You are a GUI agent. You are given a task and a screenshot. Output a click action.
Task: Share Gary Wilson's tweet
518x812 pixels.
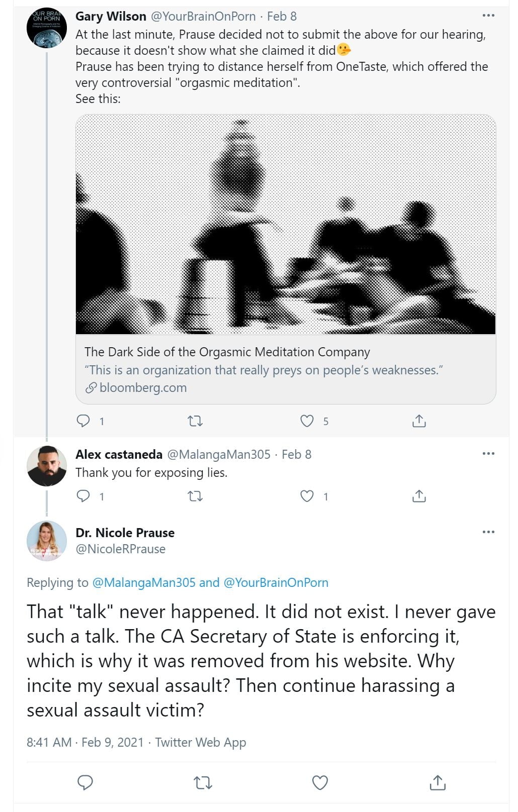pos(419,421)
